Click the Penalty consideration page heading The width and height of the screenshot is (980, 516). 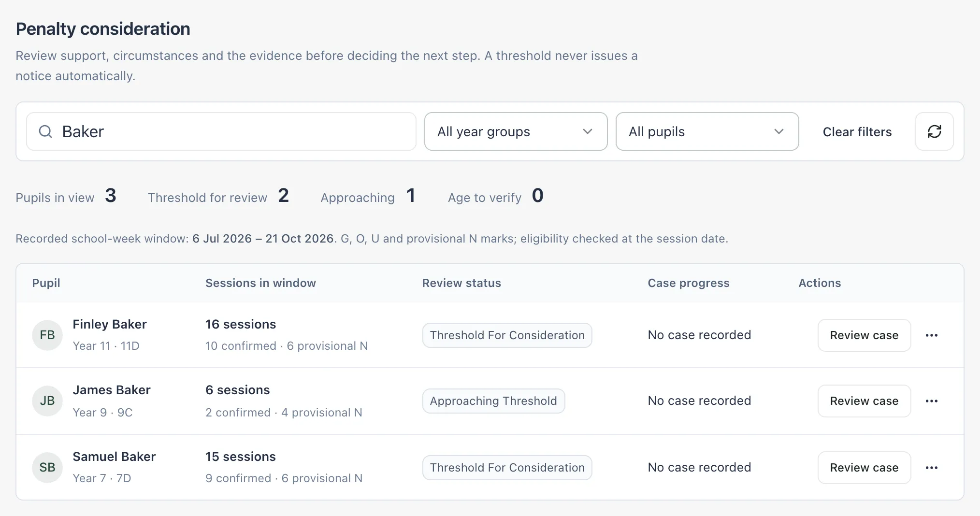(x=103, y=29)
